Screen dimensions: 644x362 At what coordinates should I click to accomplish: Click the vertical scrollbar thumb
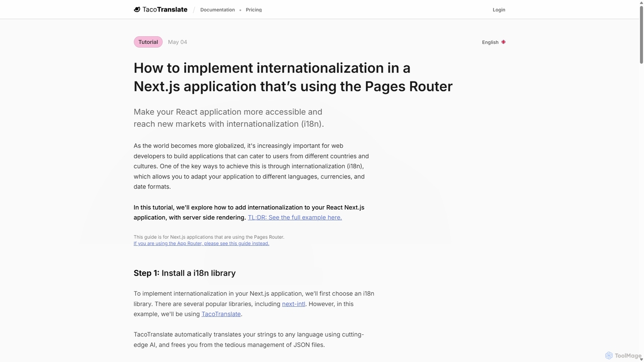click(x=641, y=34)
